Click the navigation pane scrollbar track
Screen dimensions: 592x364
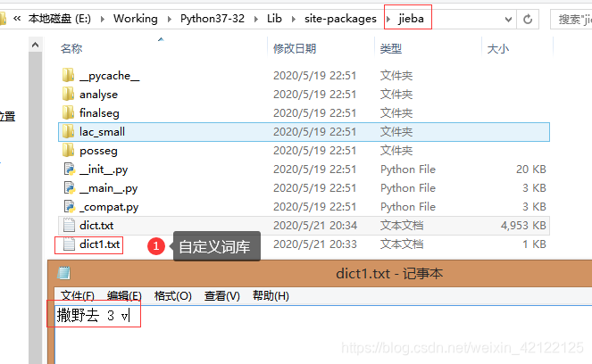click(35, 208)
